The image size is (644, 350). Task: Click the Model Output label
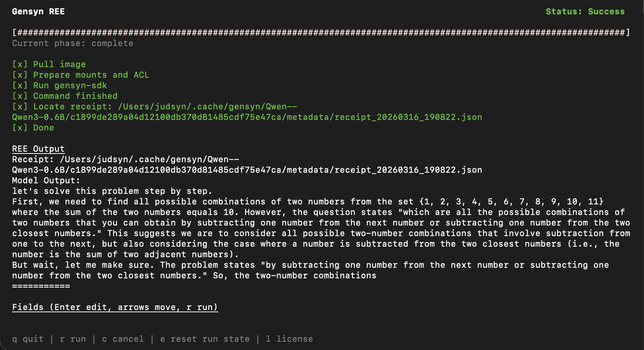pyautogui.click(x=46, y=181)
